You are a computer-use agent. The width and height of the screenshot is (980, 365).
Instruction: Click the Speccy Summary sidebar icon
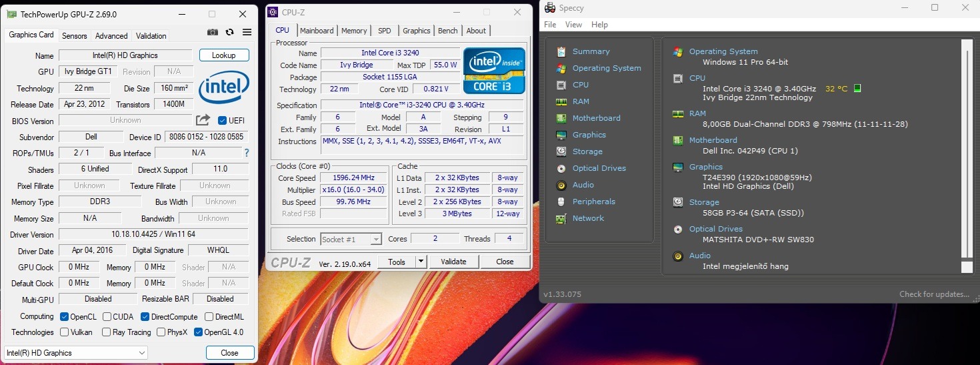pyautogui.click(x=561, y=51)
